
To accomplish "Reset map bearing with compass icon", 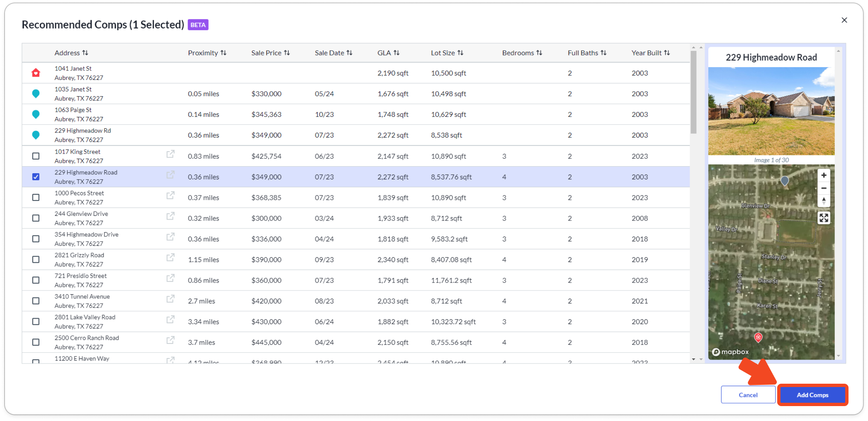I will pyautogui.click(x=824, y=201).
